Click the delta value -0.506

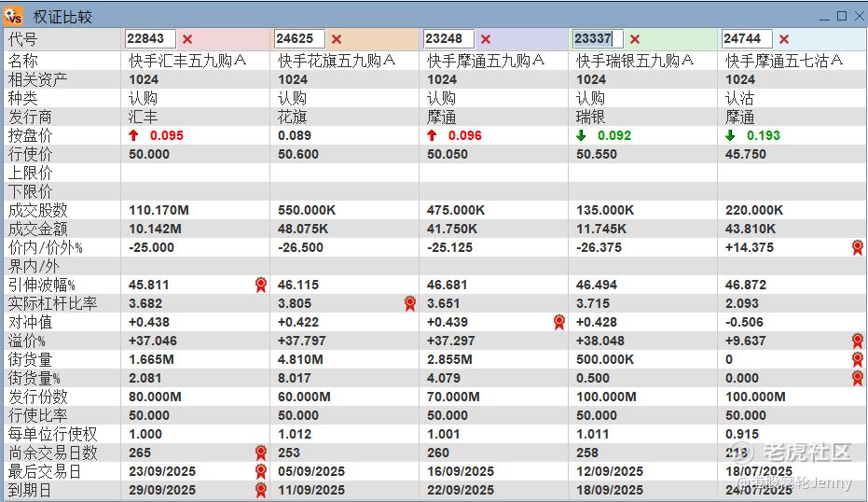tap(744, 322)
